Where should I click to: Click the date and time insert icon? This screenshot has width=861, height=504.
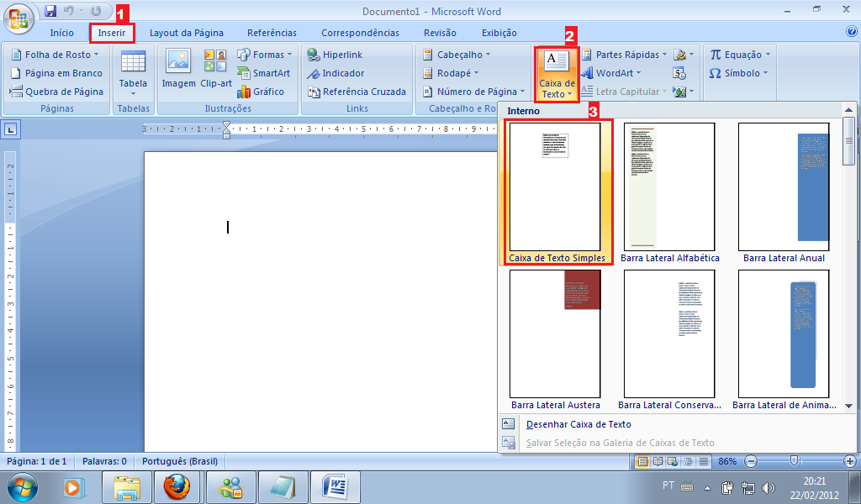pos(679,73)
